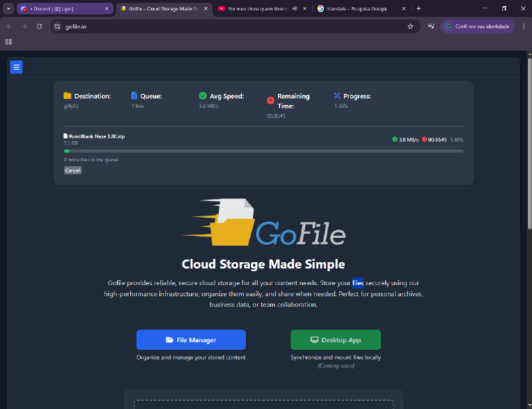Click the Confirme sua identidade profile button
This screenshot has width=532, height=409.
[477, 26]
